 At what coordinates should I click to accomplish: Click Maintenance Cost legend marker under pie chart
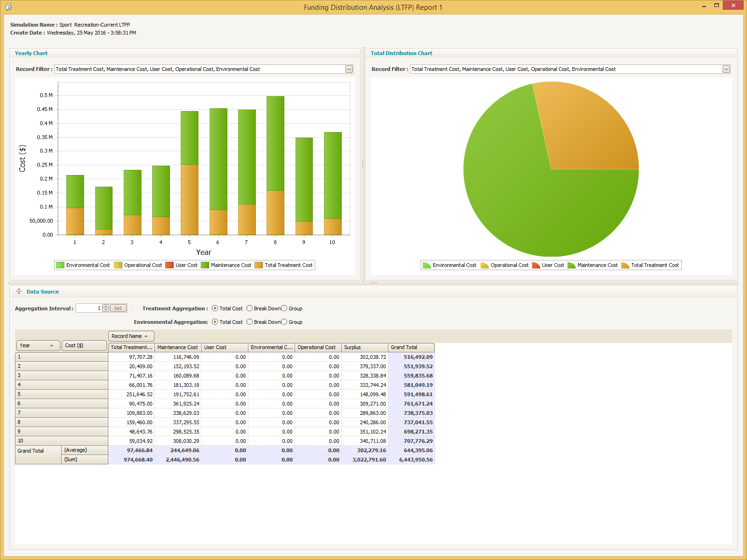point(571,265)
